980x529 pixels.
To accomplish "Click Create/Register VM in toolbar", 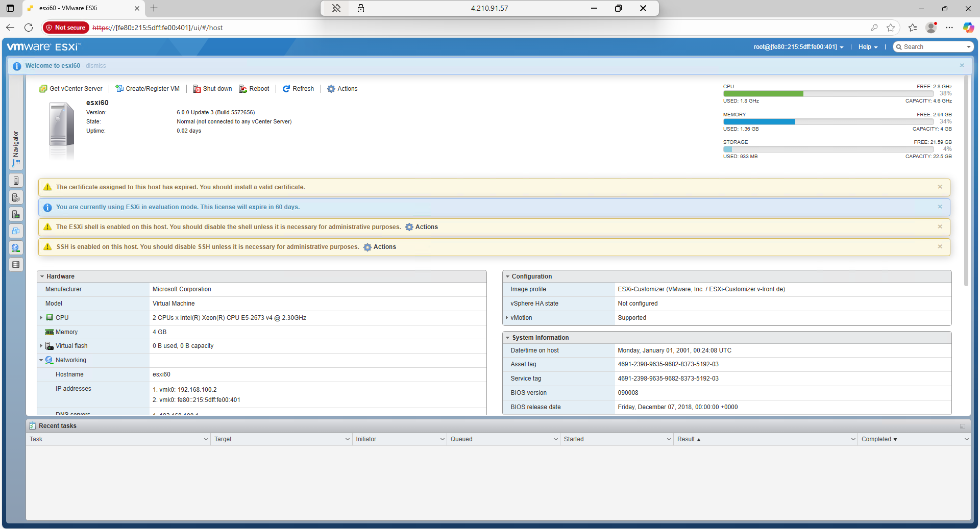I will click(x=148, y=89).
